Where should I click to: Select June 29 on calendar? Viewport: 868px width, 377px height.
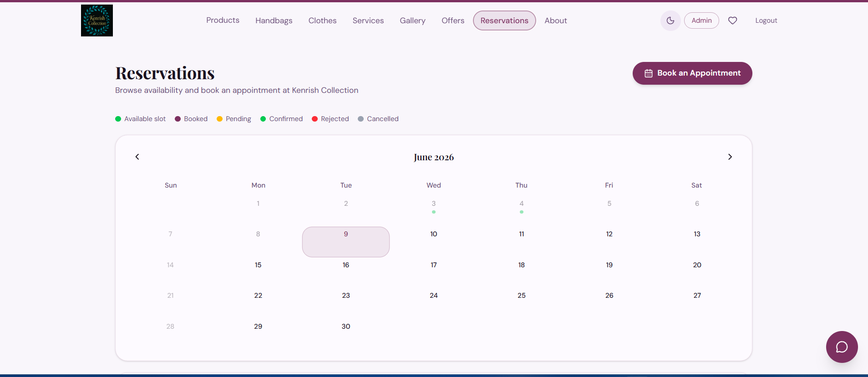pyautogui.click(x=258, y=334)
